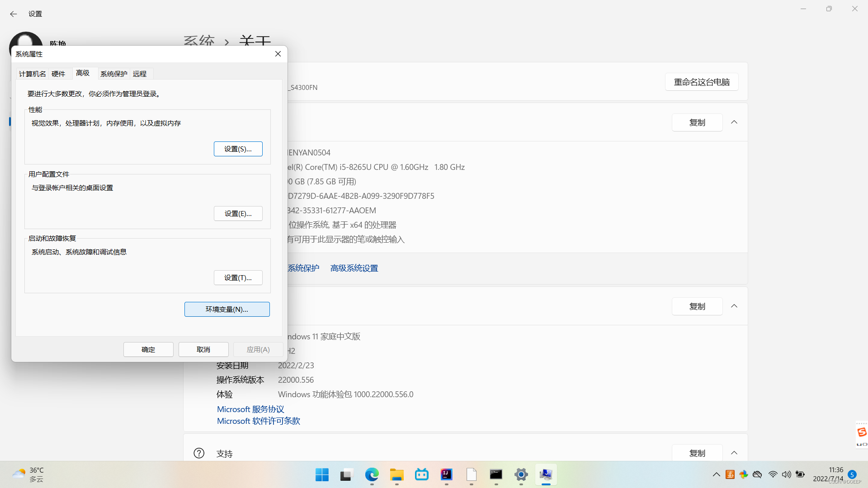Click the 高级系统设置 link
This screenshot has width=868, height=488.
coord(354,268)
